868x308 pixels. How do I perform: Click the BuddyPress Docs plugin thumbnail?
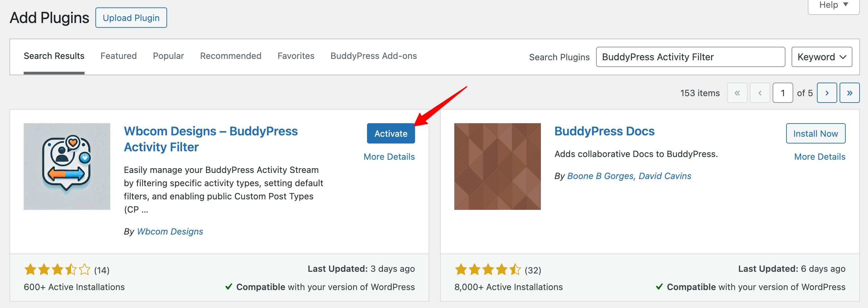click(x=497, y=167)
